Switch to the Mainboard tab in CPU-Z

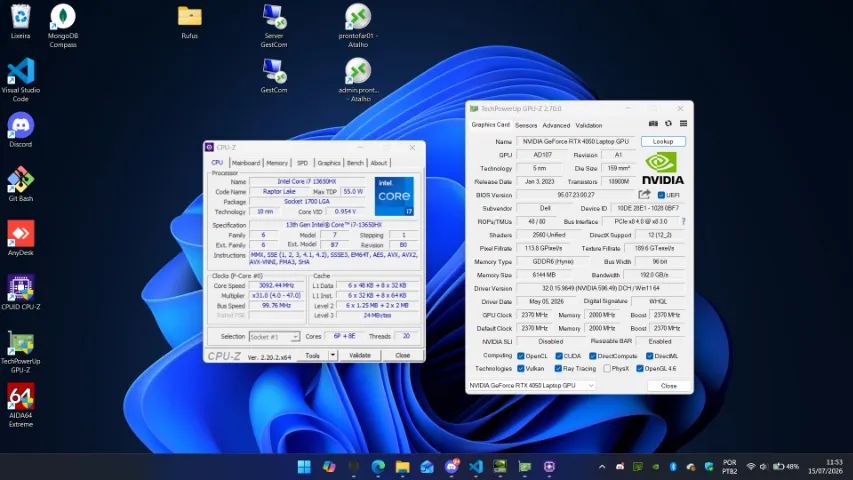246,163
